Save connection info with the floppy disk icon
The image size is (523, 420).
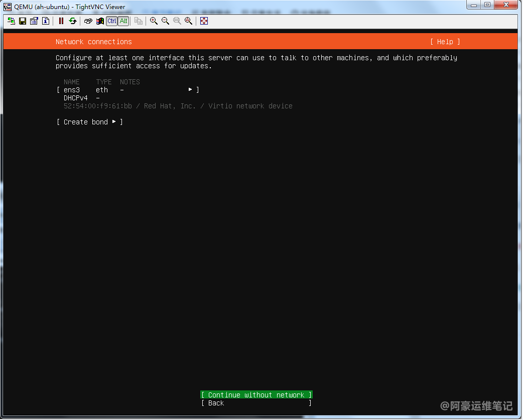[23, 21]
